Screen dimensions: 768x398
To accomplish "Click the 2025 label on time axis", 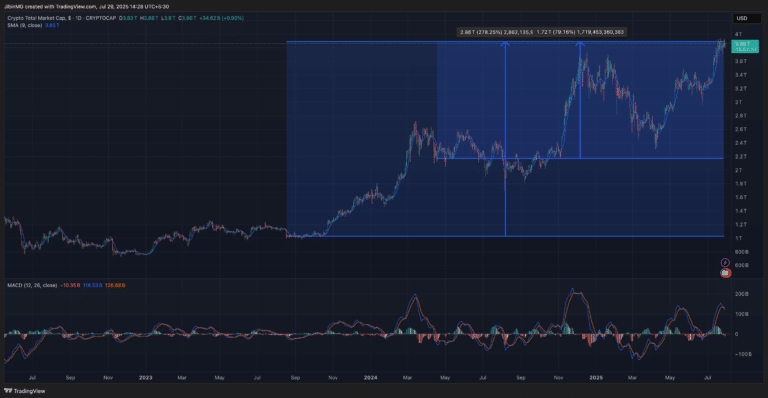I will (x=596, y=377).
